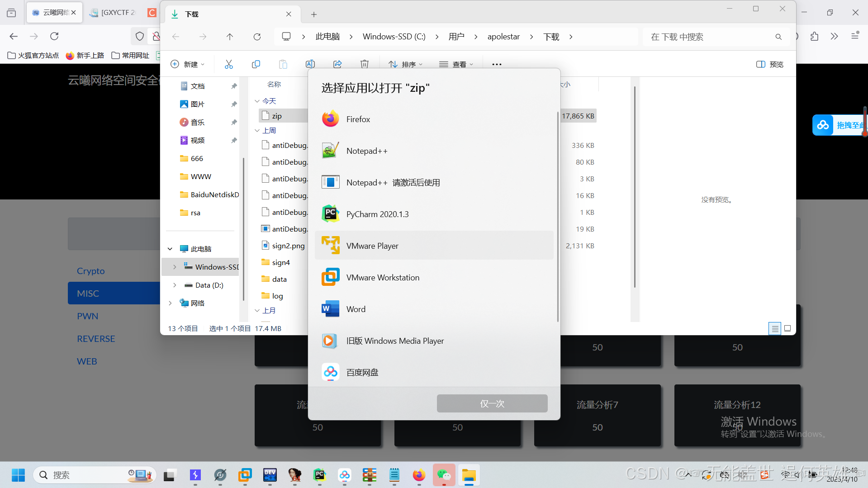
Task: Click the Share icon in Explorer toolbar
Action: [337, 64]
